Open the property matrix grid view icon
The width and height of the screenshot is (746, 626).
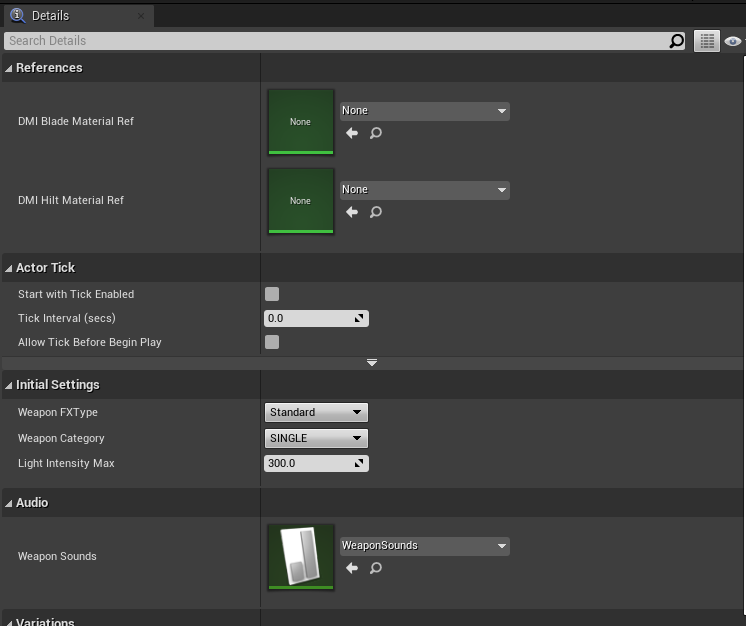tap(707, 41)
